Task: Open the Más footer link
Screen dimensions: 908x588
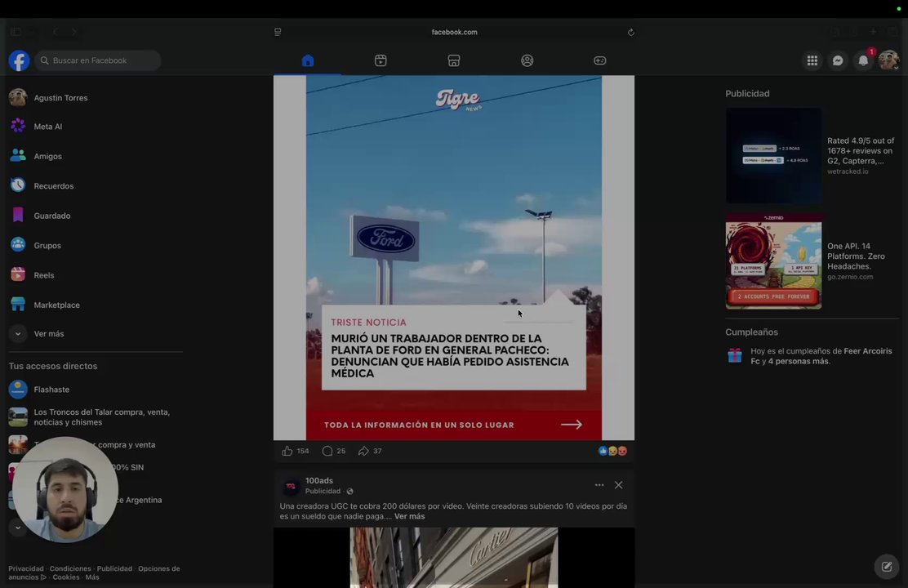Action: point(92,577)
